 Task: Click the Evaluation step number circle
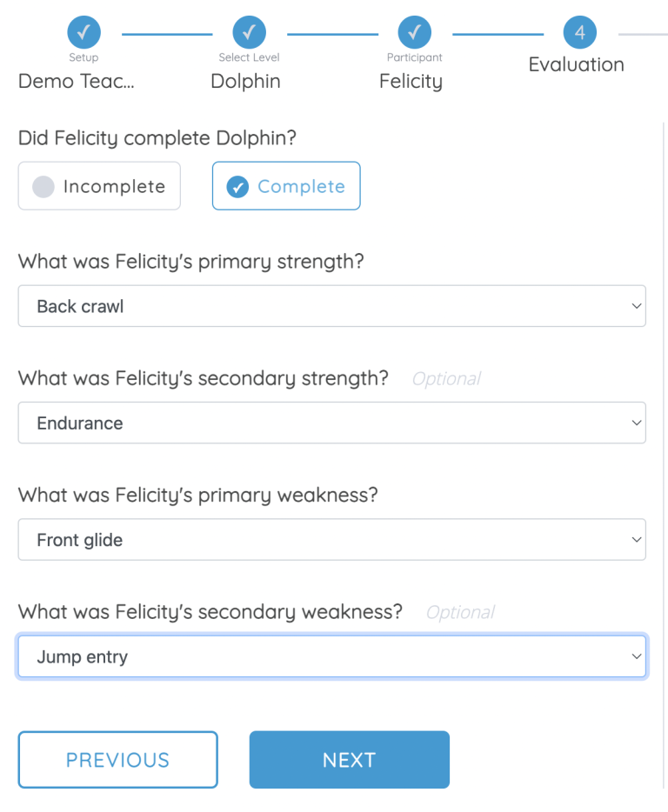pyautogui.click(x=579, y=32)
